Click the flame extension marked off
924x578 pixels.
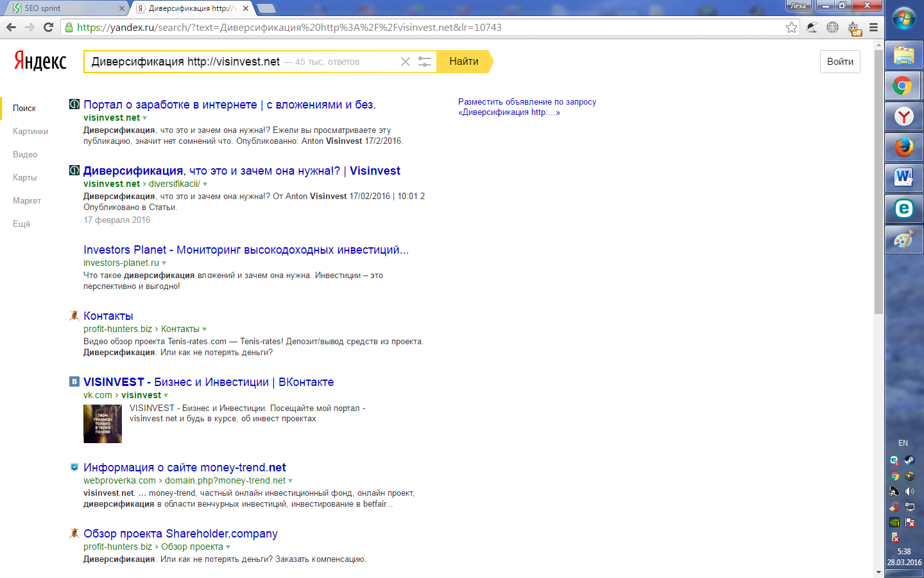point(853,28)
